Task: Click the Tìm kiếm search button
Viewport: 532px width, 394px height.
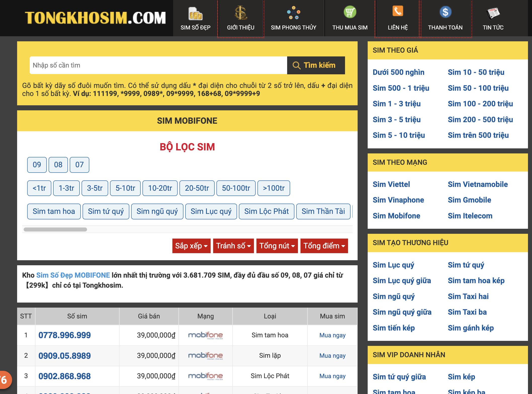Action: [316, 65]
